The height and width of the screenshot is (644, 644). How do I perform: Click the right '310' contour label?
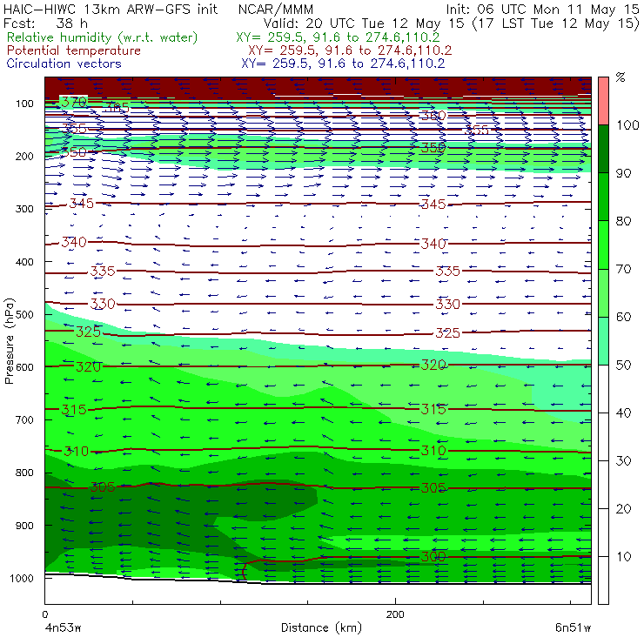pos(433,451)
